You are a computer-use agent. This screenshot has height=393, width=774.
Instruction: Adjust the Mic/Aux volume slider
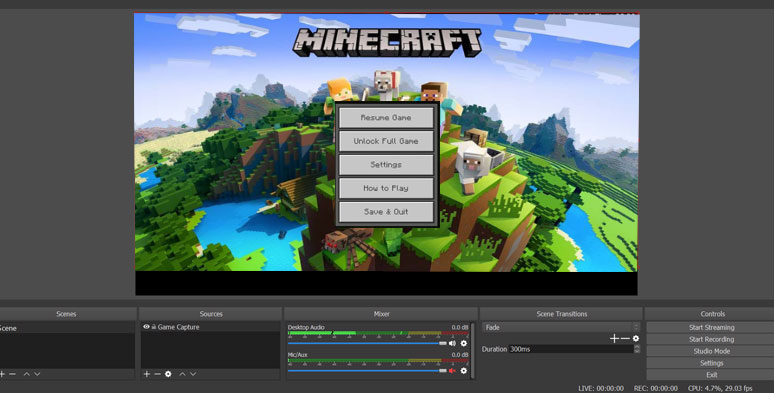pyautogui.click(x=367, y=371)
